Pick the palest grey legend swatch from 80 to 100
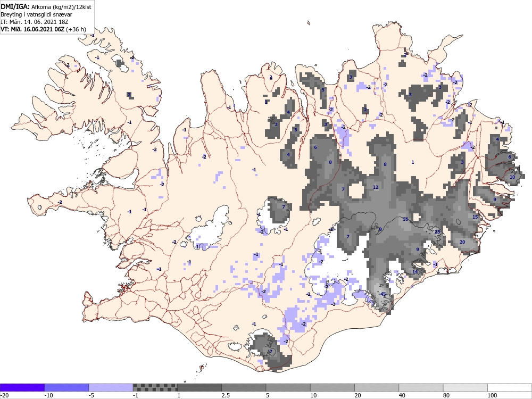Screen dimensions: 532x399 click(x=465, y=387)
